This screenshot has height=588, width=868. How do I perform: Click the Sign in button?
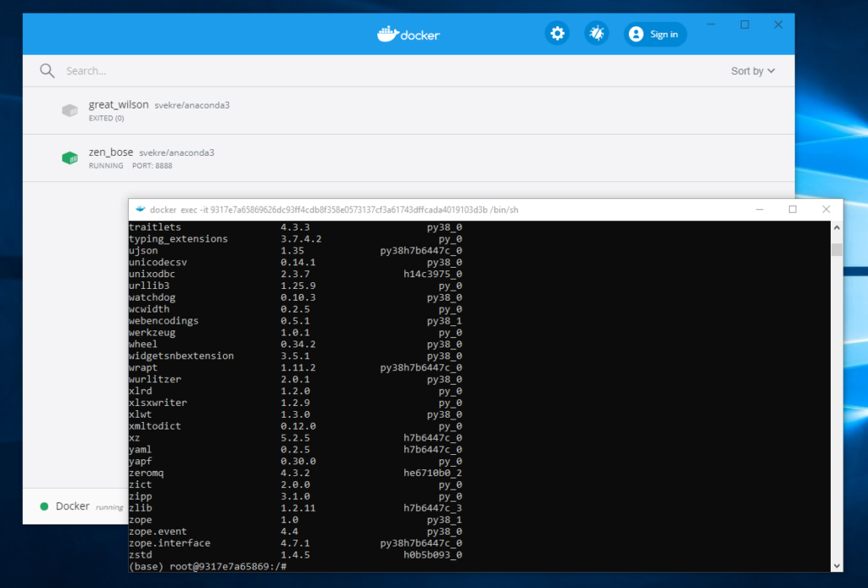[x=655, y=34]
